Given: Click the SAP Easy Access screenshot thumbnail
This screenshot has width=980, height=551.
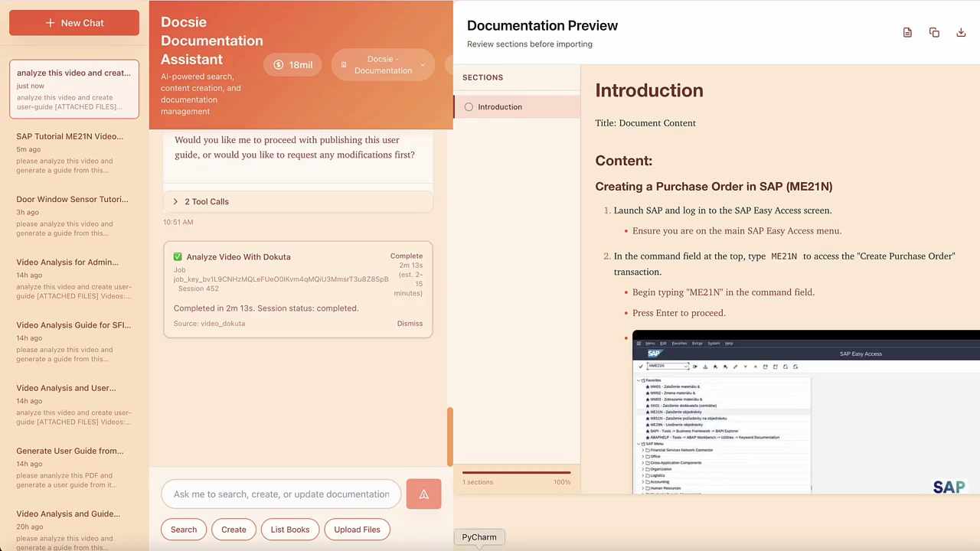Looking at the screenshot, I should 804,413.
